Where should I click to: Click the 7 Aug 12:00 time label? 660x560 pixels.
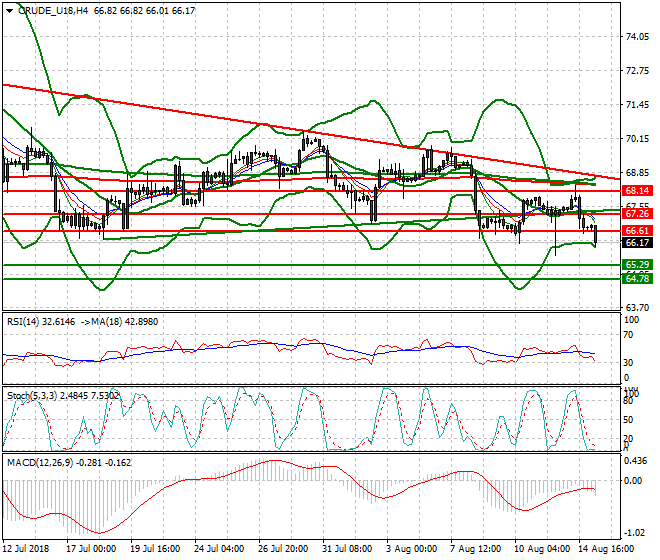click(x=475, y=549)
